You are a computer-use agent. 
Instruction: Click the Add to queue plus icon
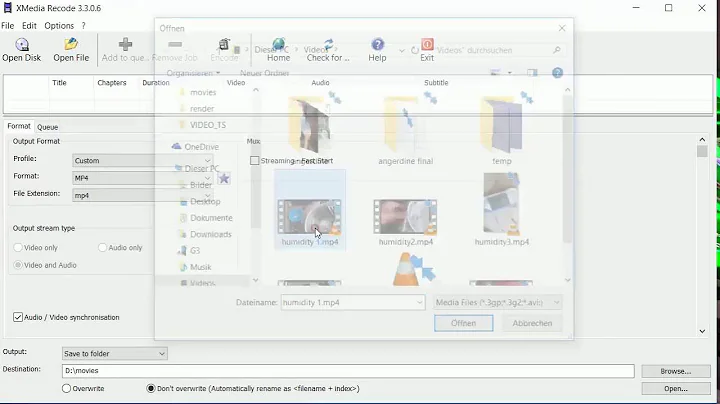tap(125, 45)
